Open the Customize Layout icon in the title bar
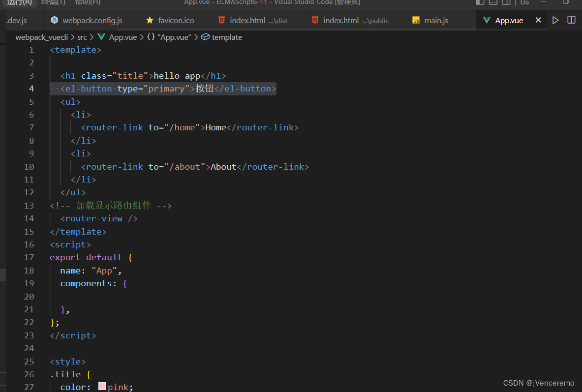 [x=524, y=3]
